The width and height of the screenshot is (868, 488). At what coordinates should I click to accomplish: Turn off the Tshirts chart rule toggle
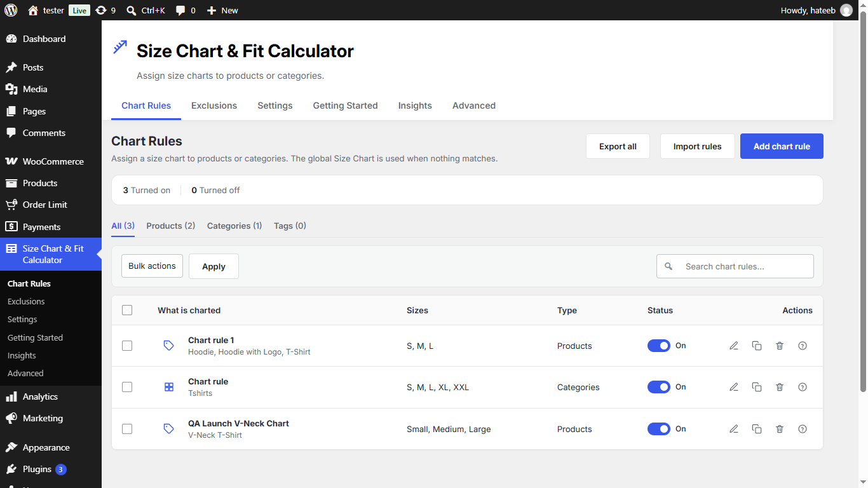point(659,387)
